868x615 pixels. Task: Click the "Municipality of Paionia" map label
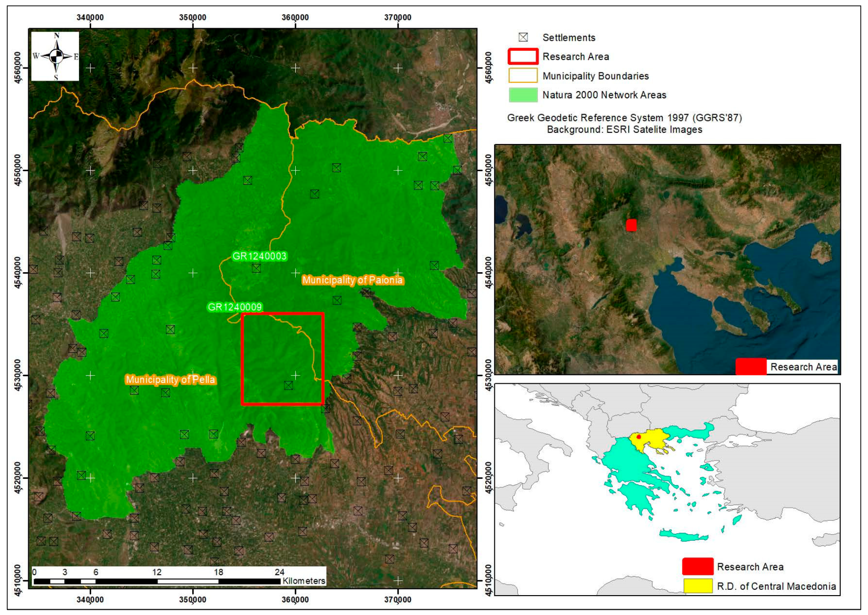352,280
